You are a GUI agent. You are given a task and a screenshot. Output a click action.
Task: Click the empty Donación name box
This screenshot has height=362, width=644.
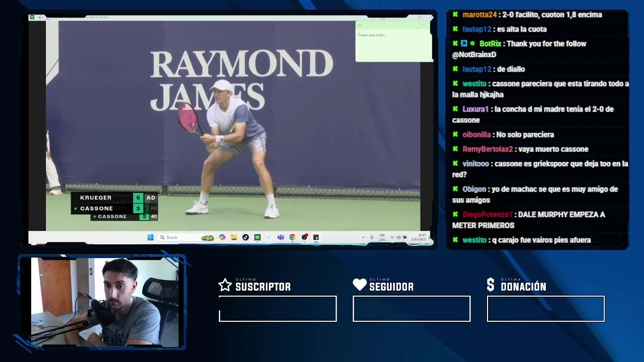pos(546,309)
